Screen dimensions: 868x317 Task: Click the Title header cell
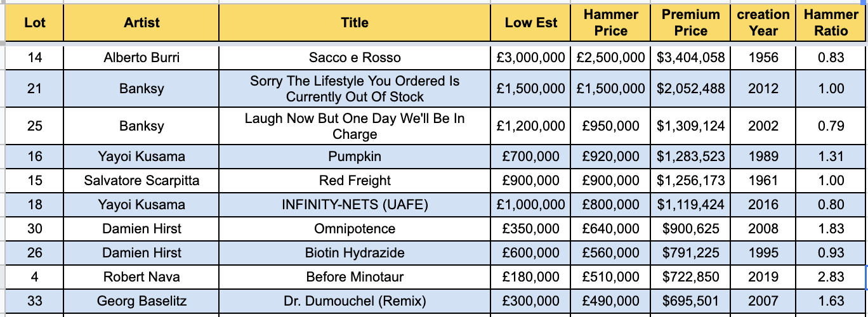click(355, 23)
